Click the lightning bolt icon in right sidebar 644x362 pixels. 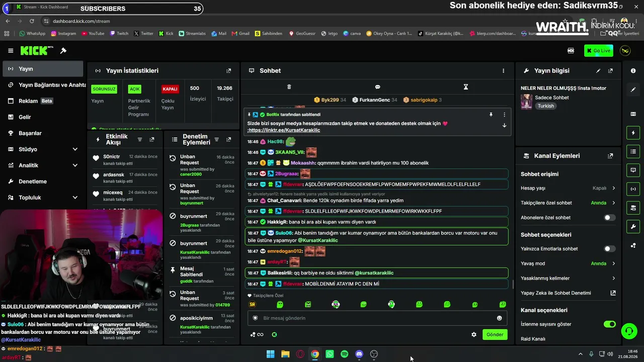click(x=633, y=133)
